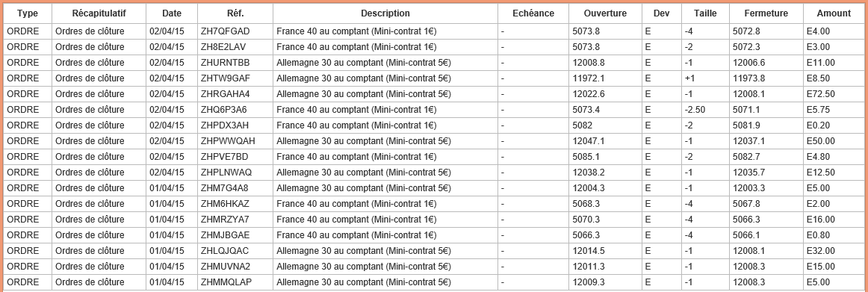Image resolution: width=868 pixels, height=292 pixels.
Task: Click the ZHTW9GAF reference cell
Action: click(x=235, y=78)
